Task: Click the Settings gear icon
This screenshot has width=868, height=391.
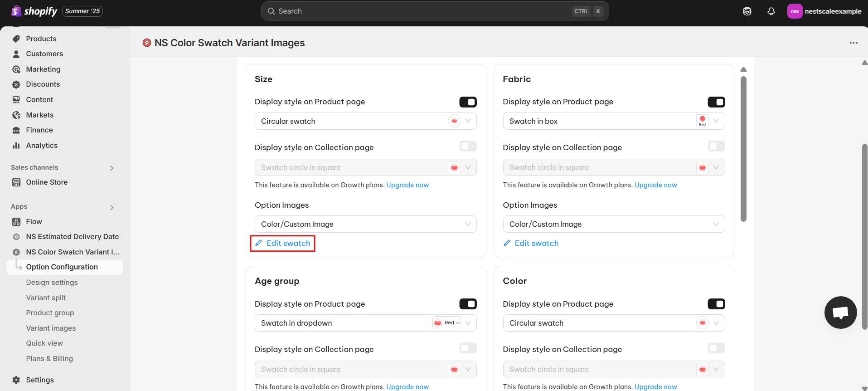Action: tap(16, 380)
